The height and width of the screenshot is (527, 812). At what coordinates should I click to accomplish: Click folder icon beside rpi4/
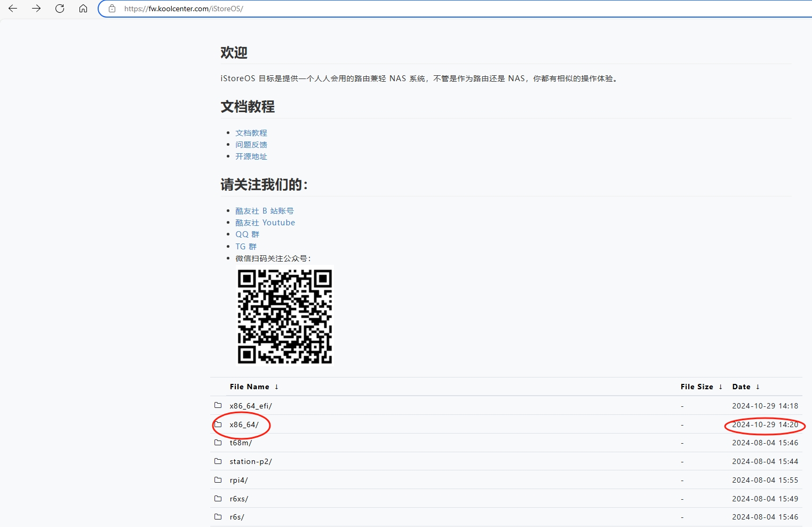tap(218, 479)
